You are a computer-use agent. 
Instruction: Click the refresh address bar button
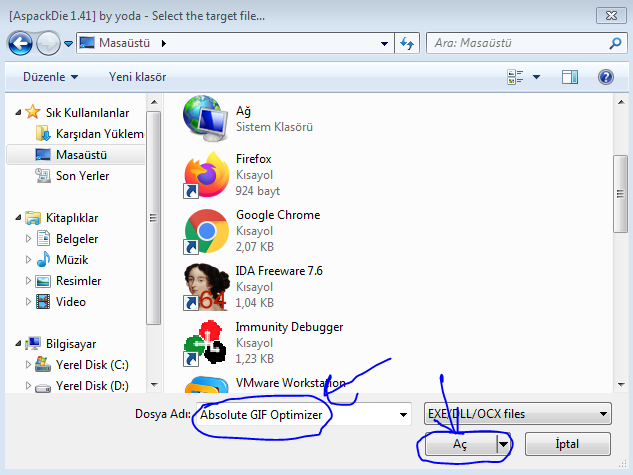pos(407,43)
